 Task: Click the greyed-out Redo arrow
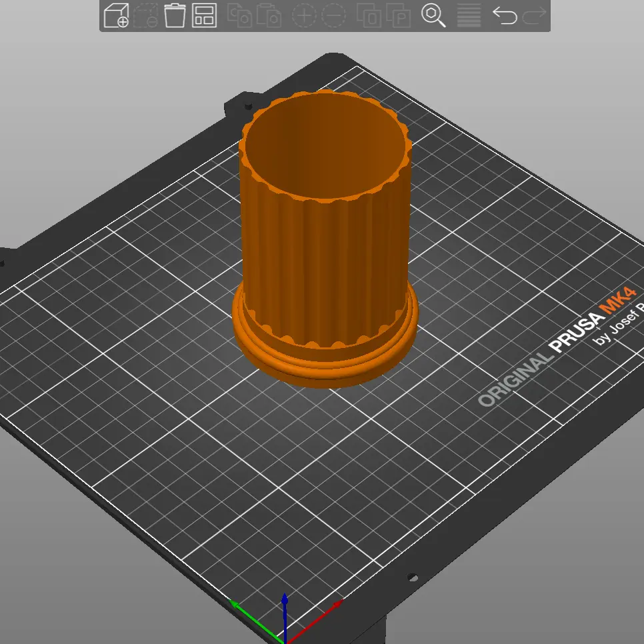pos(534,15)
